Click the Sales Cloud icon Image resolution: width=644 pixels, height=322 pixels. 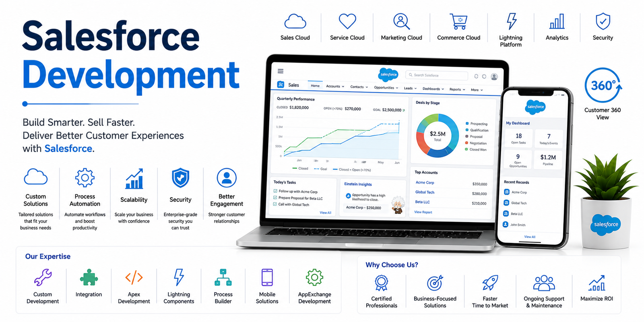point(295,21)
